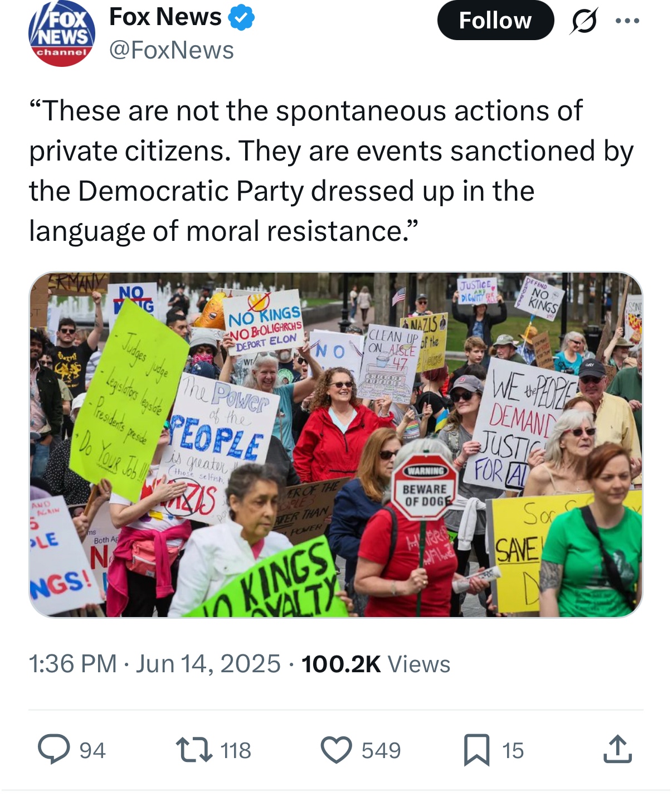Click the blue verified checkmark badge
Image resolution: width=672 pixels, height=796 pixels.
coord(241,19)
